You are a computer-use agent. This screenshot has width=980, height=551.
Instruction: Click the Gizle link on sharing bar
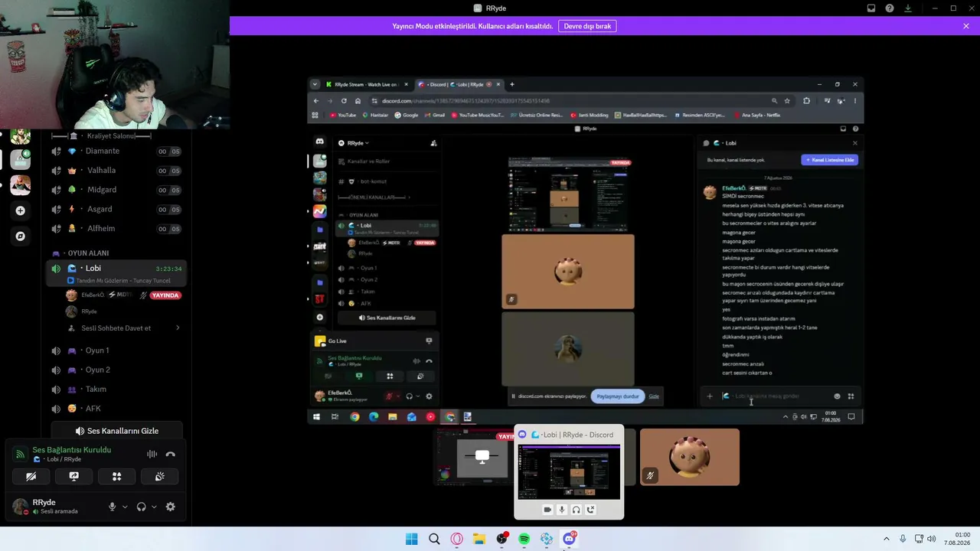tap(654, 396)
